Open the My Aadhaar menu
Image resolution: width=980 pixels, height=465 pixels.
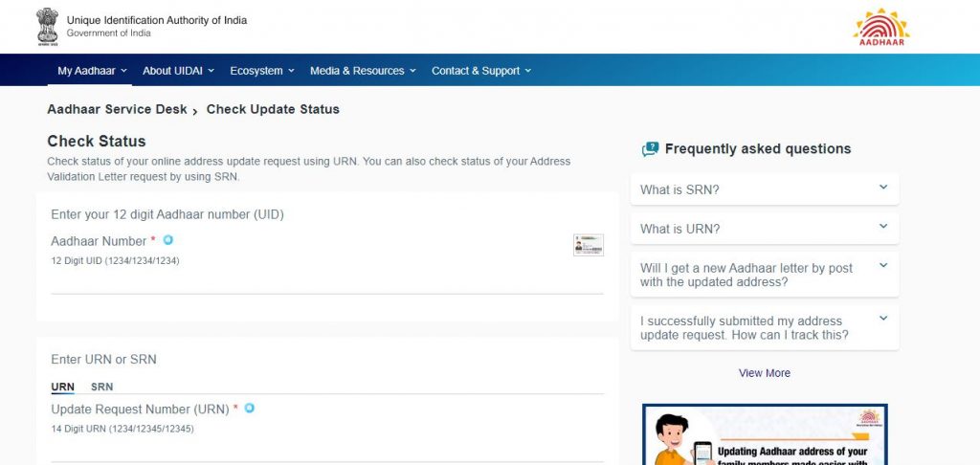click(x=92, y=71)
